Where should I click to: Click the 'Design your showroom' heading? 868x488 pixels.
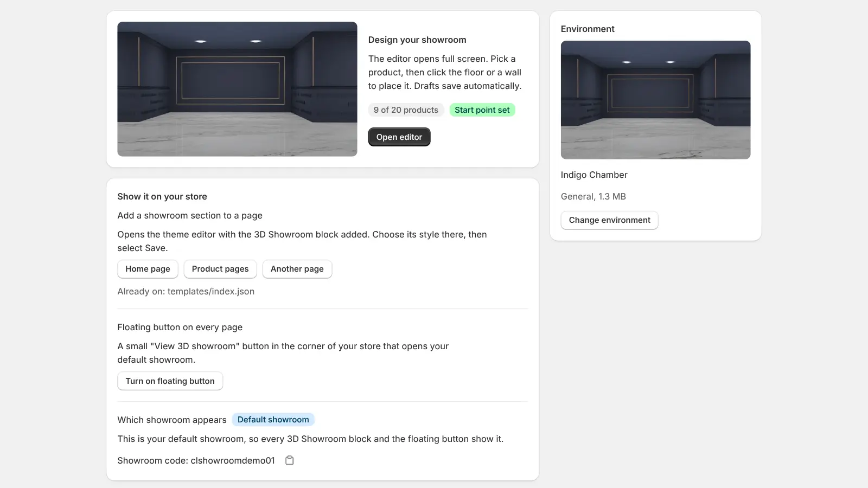pyautogui.click(x=417, y=40)
